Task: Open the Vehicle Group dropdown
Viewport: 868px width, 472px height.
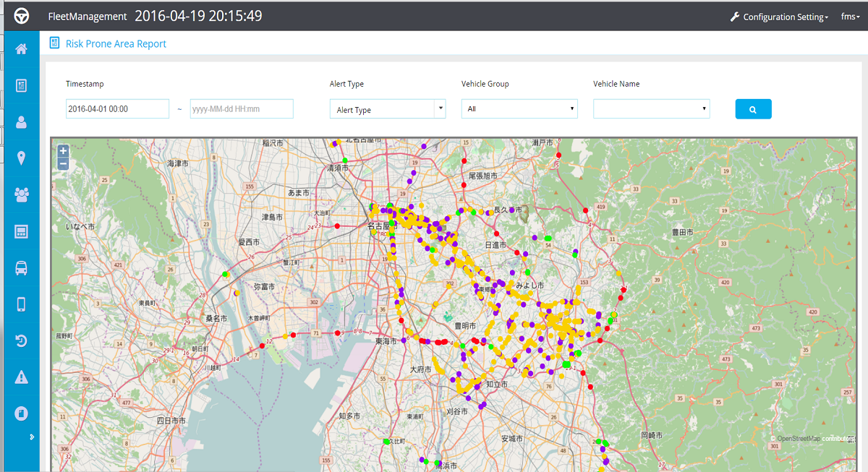Action: [519, 108]
